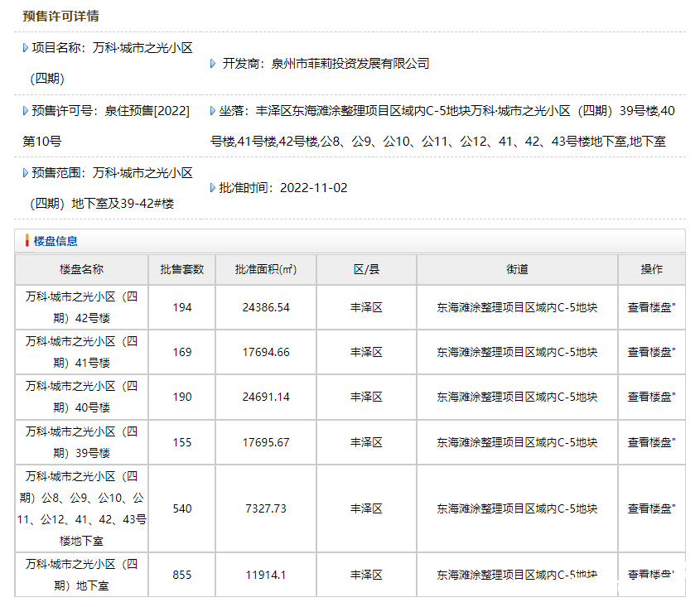Viewport: 700px width, 607px height.
Task: Click the 155 units cell
Action: pyautogui.click(x=182, y=442)
